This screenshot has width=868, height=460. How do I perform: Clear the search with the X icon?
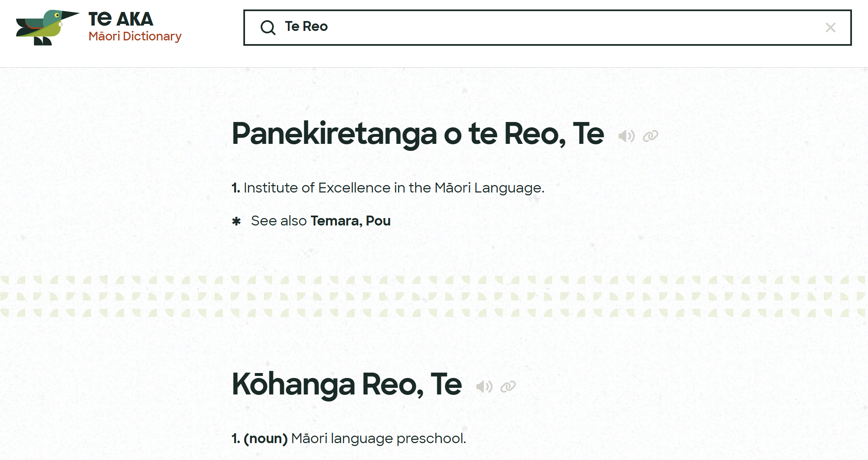click(x=831, y=28)
